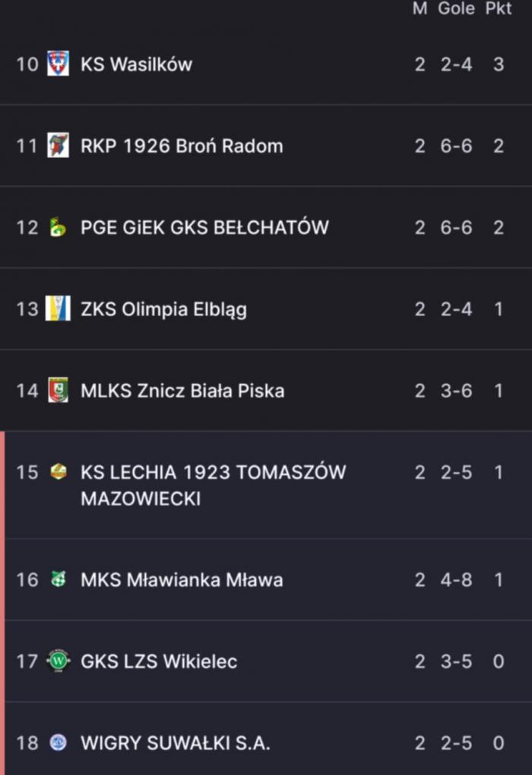Select MLKS Znicz Biała Piska name
The height and width of the screenshot is (775, 532).
click(x=182, y=391)
